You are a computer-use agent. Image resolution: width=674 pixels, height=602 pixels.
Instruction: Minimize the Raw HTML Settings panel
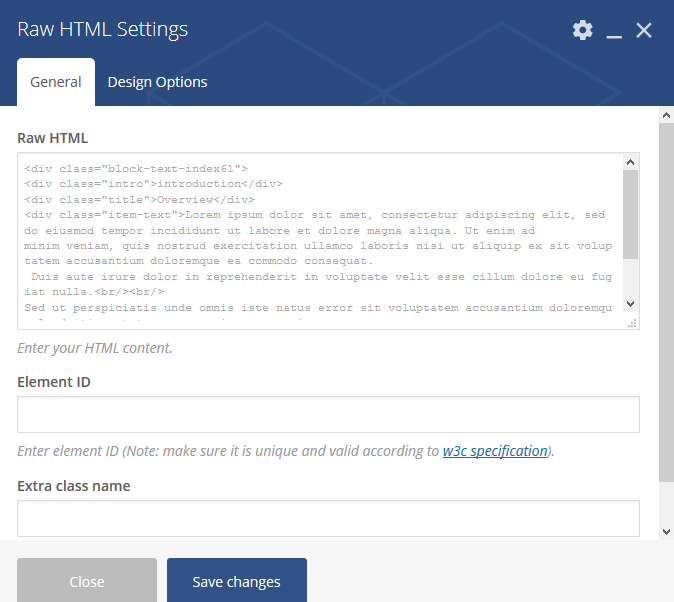(x=614, y=31)
